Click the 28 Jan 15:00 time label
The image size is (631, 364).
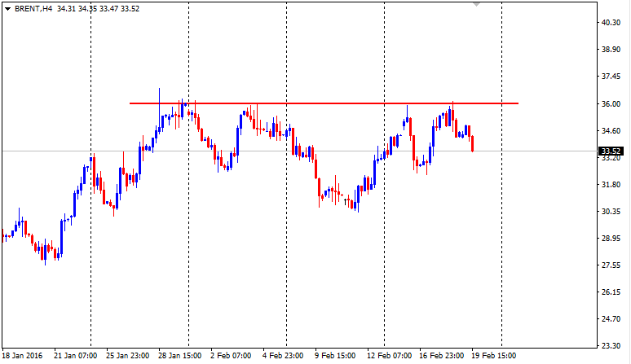coord(180,356)
